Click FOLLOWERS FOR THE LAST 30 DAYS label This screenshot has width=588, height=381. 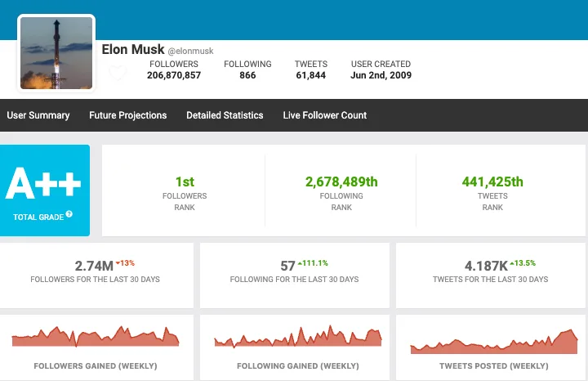coord(96,280)
